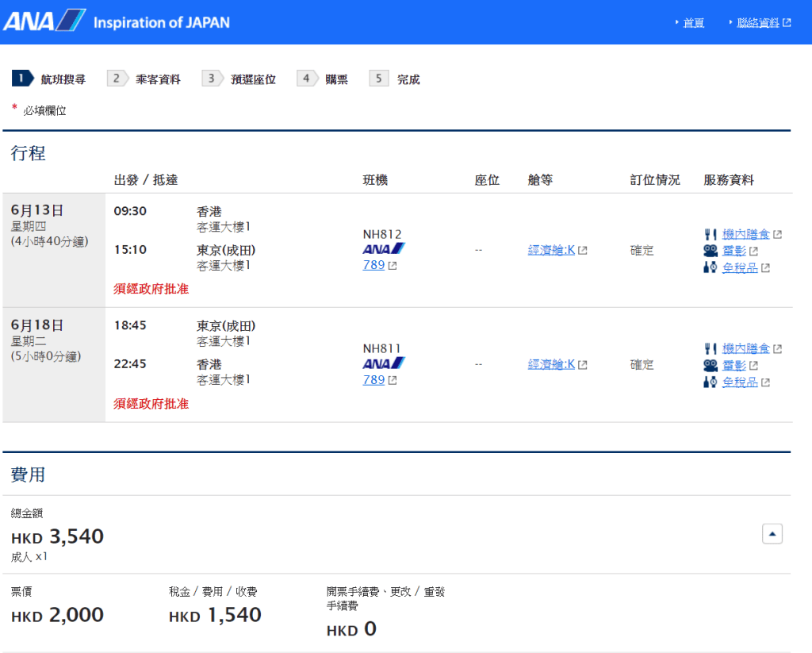Open 789 aircraft details for NH812
Viewport: 812px width, 653px height.
click(373, 265)
